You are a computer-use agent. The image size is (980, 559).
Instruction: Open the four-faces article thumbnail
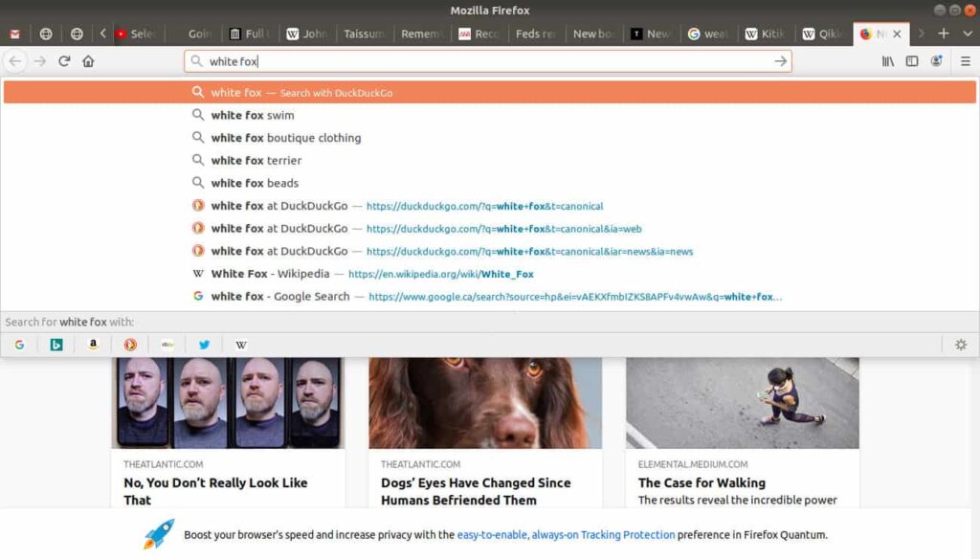[x=228, y=403]
